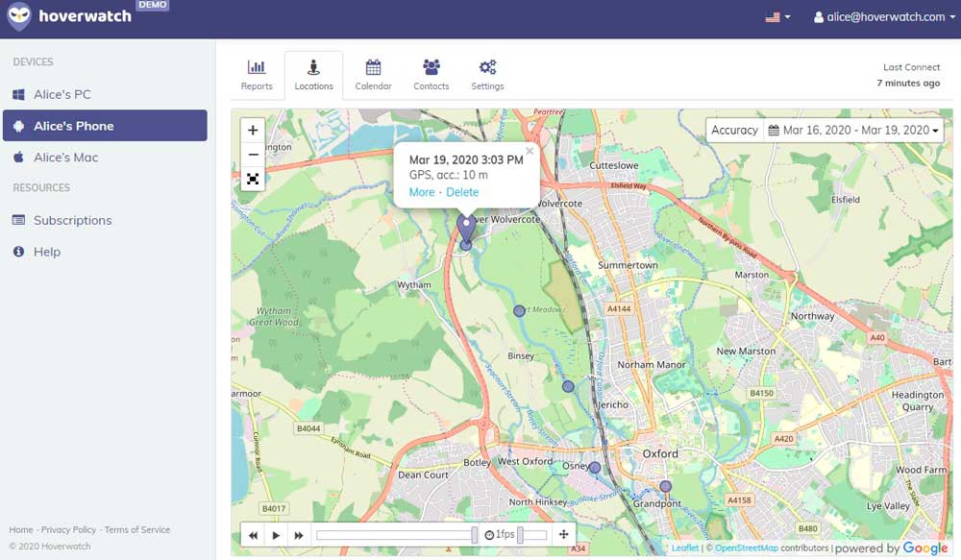Image resolution: width=961 pixels, height=560 pixels.
Task: Delete the location from the popup
Action: pos(462,192)
